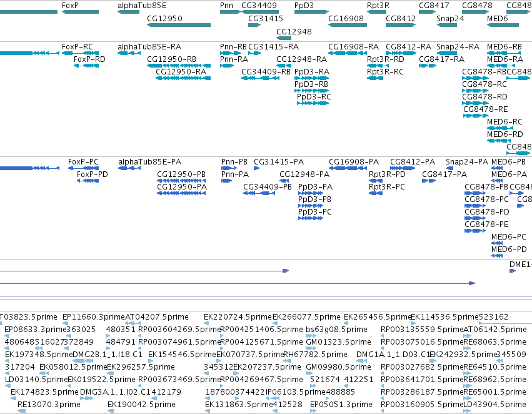This screenshot has width=532, height=414.
Task: Select the Rpt3R-RD transcript label
Action: (386, 59)
